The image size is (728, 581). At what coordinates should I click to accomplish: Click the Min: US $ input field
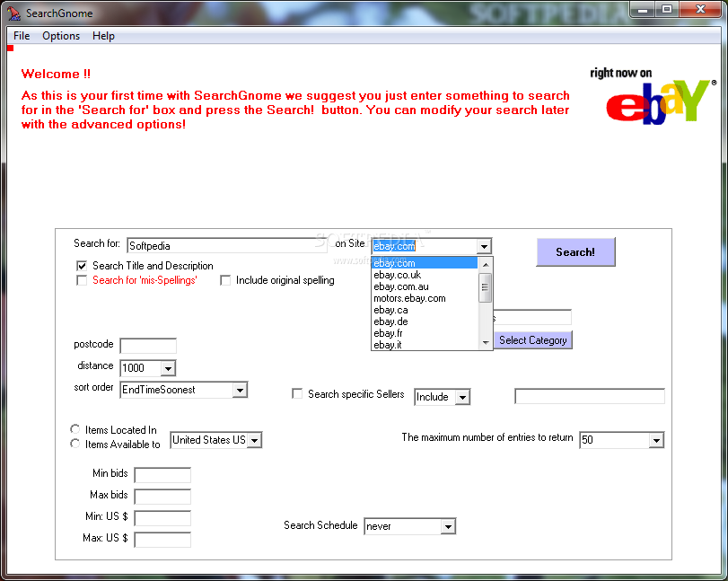(x=162, y=518)
